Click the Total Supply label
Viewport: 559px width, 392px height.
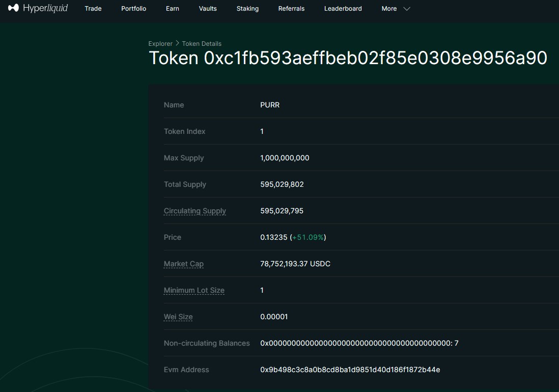coord(185,184)
